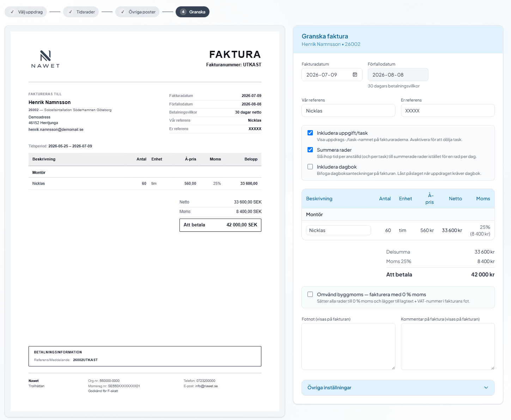Viewport: 511px width, 420px height.
Task: Click the 560 kr à-pris cell
Action: (427, 230)
